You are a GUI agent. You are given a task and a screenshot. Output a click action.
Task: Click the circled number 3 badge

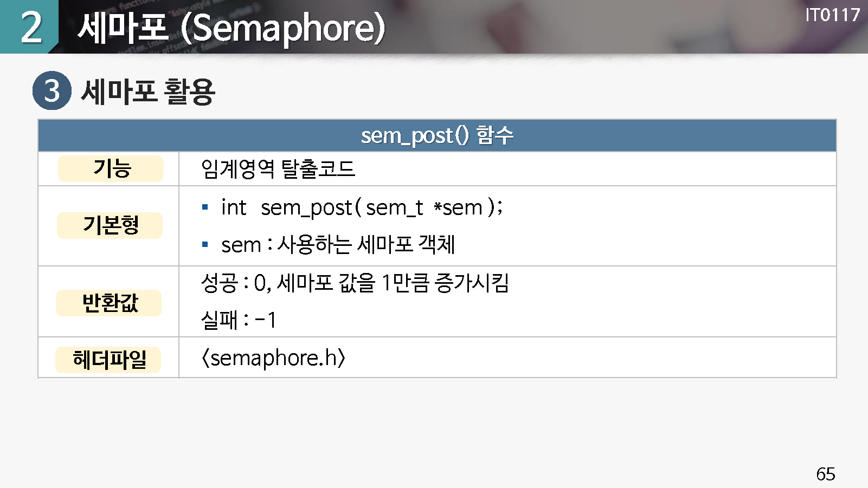(52, 90)
